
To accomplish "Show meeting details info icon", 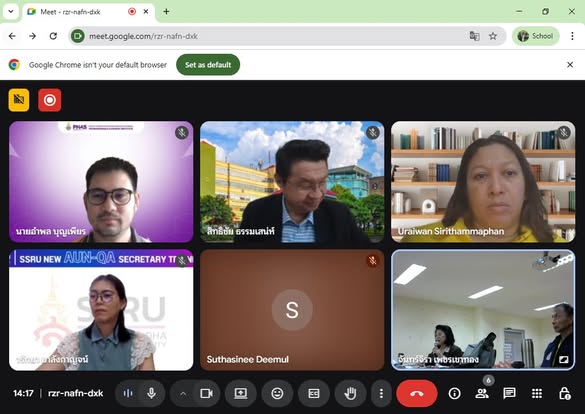I will pyautogui.click(x=454, y=393).
